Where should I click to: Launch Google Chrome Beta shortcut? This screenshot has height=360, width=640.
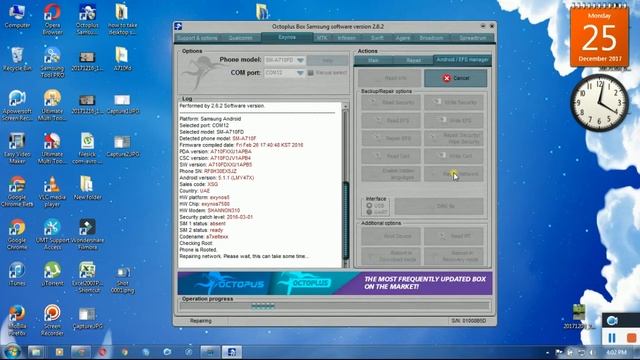coord(17,191)
